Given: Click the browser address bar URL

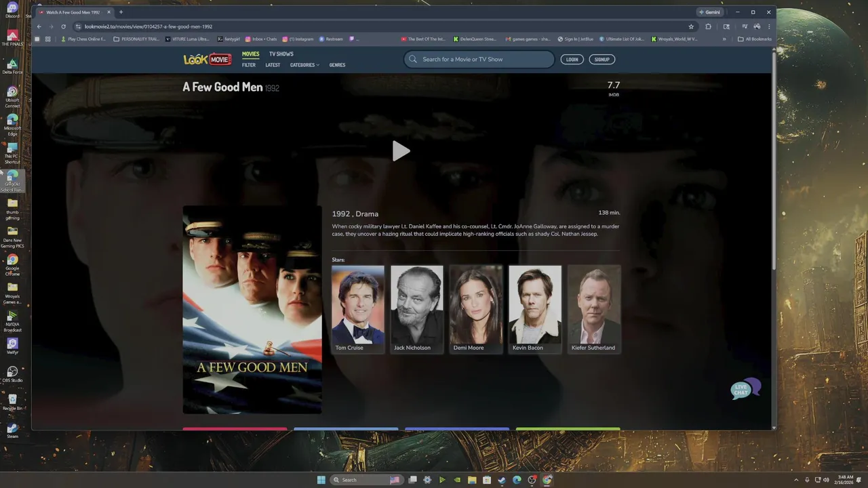Looking at the screenshot, I should pyautogui.click(x=149, y=26).
